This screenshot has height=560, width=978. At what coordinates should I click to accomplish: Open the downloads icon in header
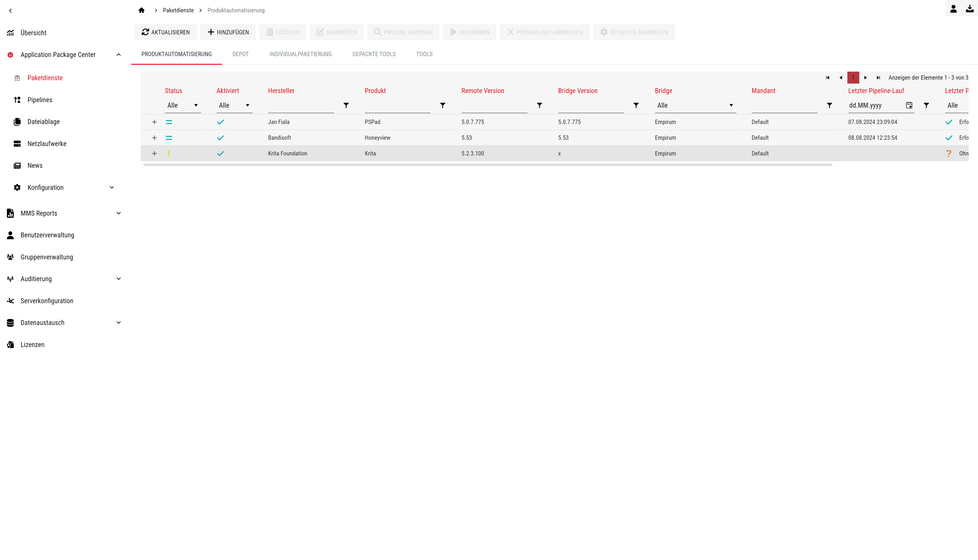click(969, 9)
